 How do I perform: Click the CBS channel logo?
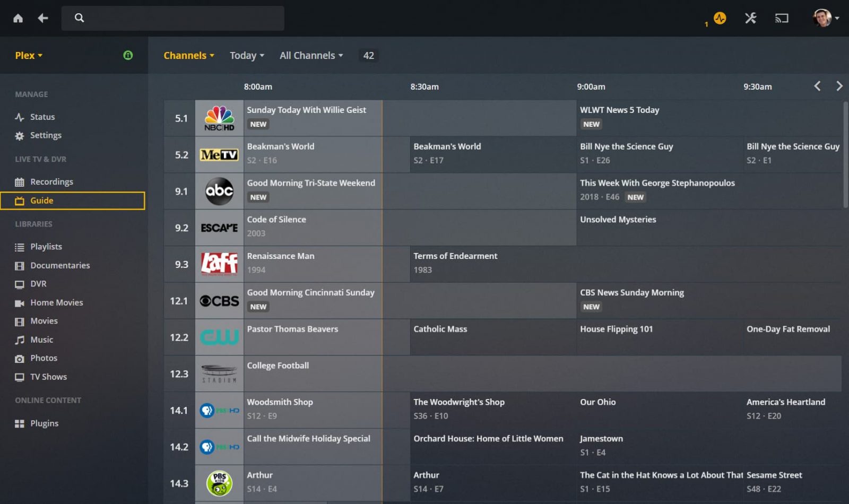219,301
